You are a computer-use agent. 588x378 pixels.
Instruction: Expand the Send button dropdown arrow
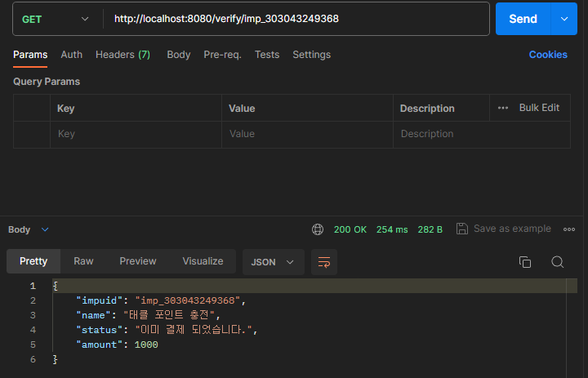point(564,19)
